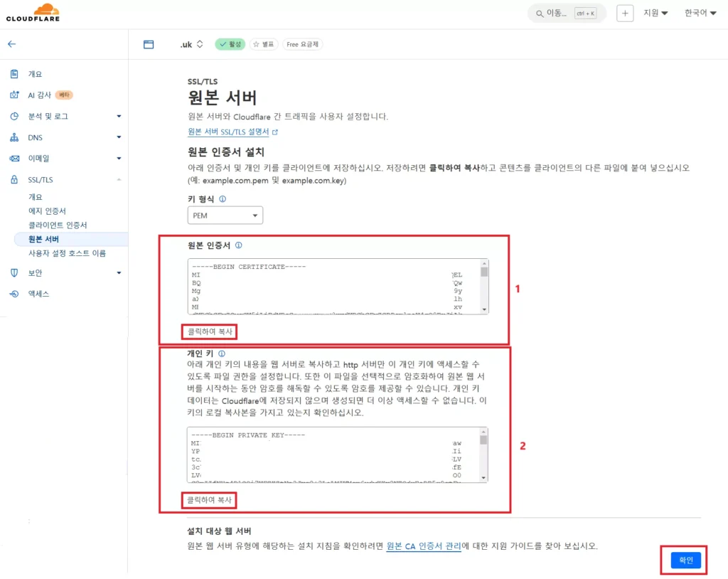Select 에지 인증서 in SSL/TLS submenu

[x=48, y=211]
